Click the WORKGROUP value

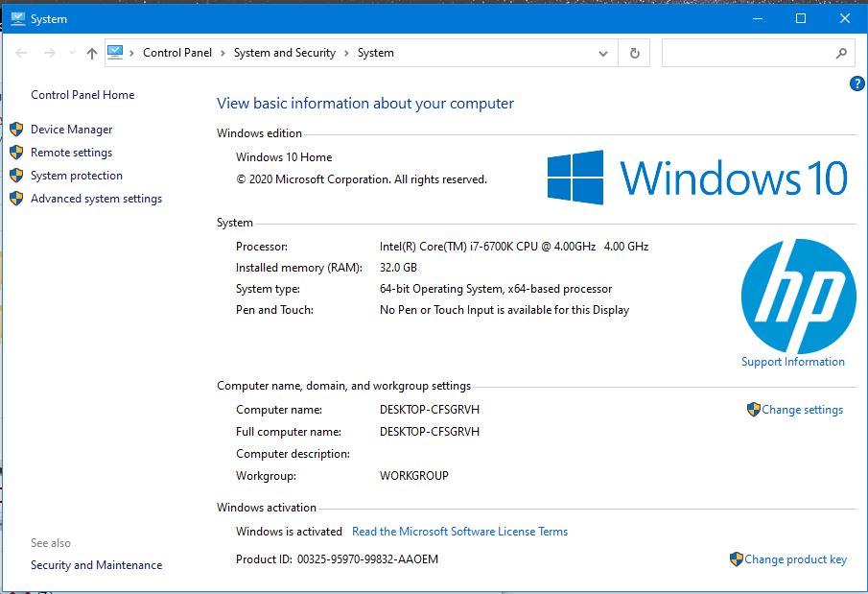point(414,475)
